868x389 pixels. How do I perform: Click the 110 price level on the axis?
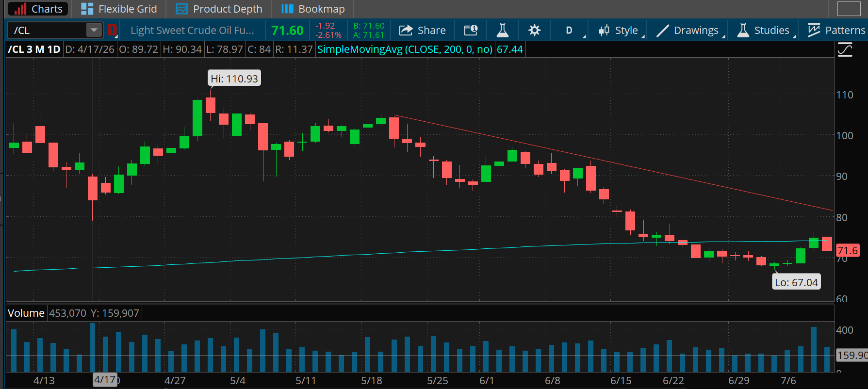coord(845,95)
